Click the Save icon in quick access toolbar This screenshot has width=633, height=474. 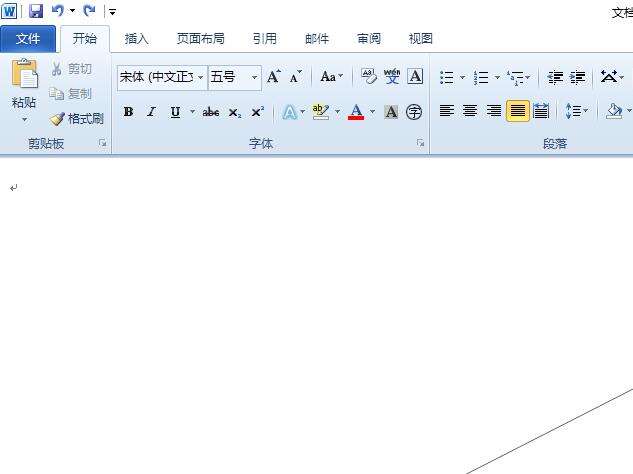(36, 10)
